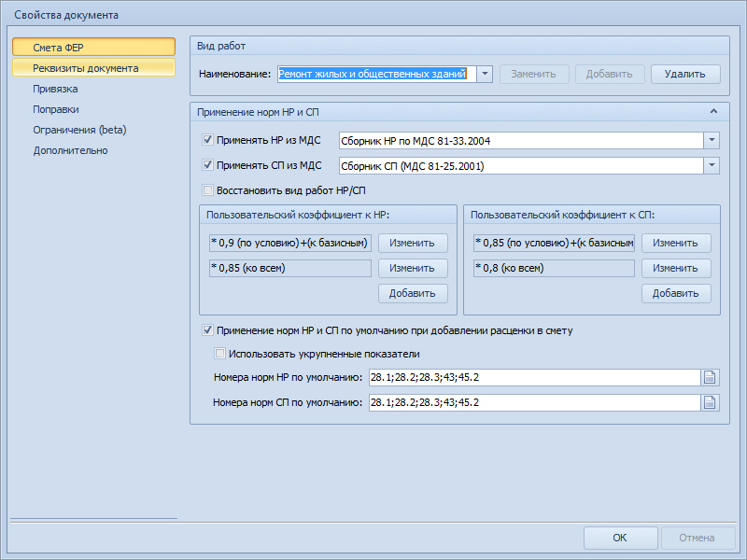
Task: Select 'Поправки' in the sidebar
Action: tap(56, 109)
